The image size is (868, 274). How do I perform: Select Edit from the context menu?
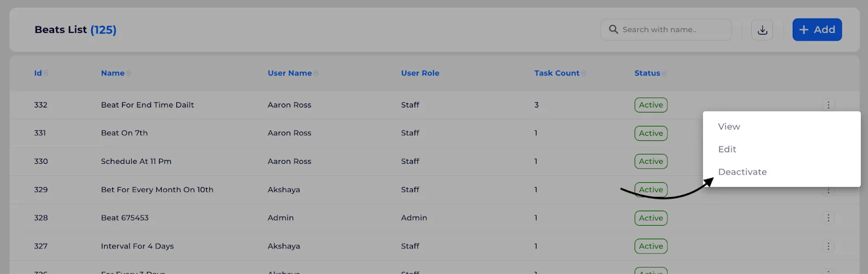727,149
